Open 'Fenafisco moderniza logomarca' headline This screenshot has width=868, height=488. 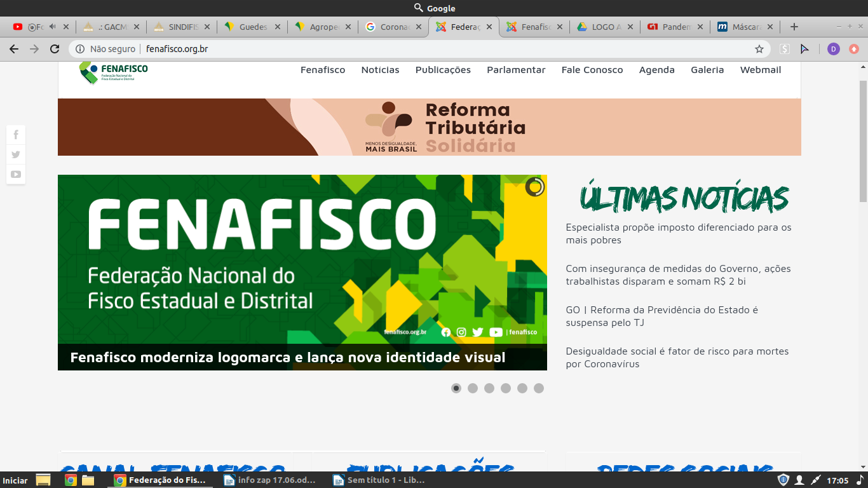pos(288,358)
